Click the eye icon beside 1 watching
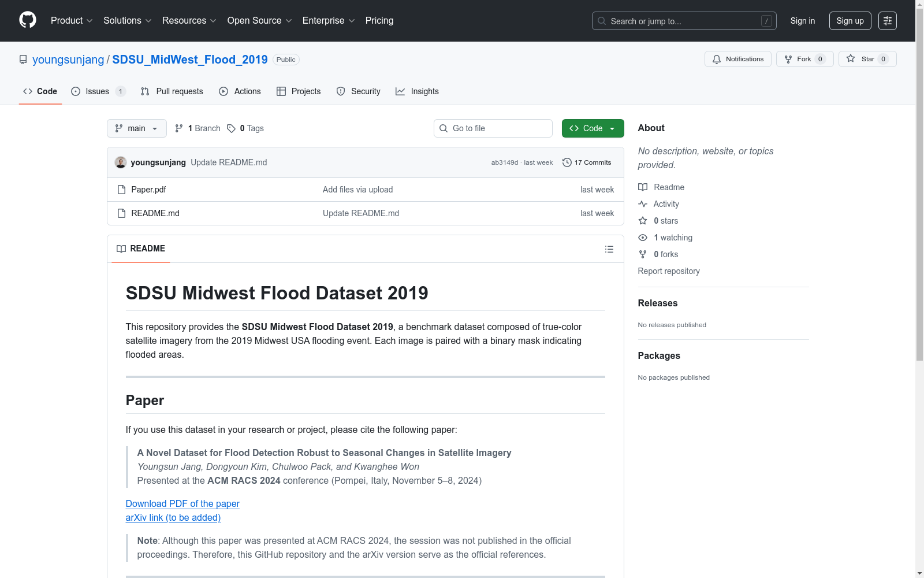Viewport: 924px width, 578px height. coord(643,238)
